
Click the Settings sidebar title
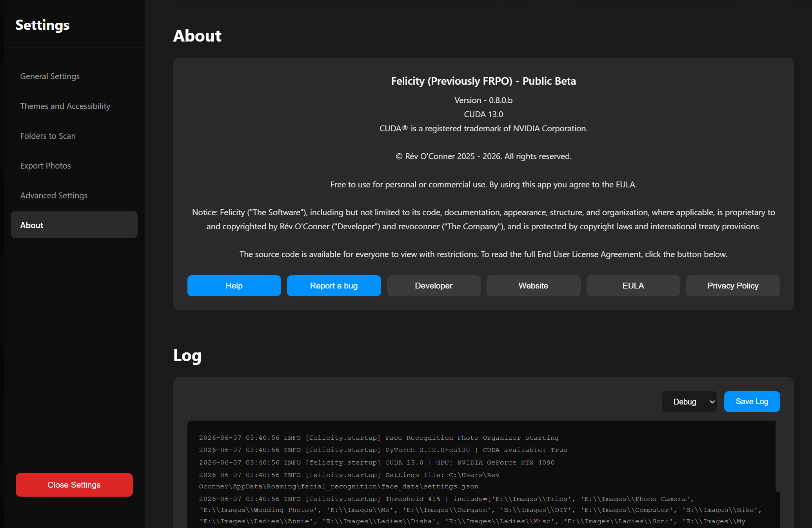[x=43, y=25]
